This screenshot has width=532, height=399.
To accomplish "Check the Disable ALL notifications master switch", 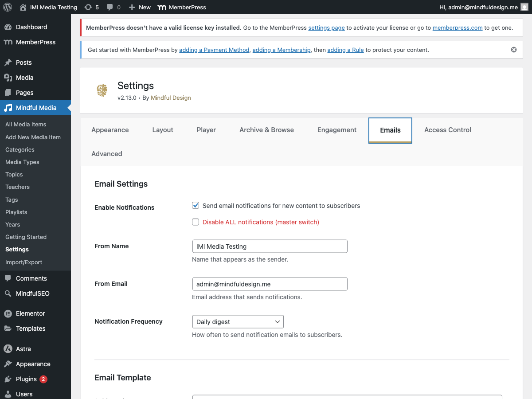I will point(196,222).
